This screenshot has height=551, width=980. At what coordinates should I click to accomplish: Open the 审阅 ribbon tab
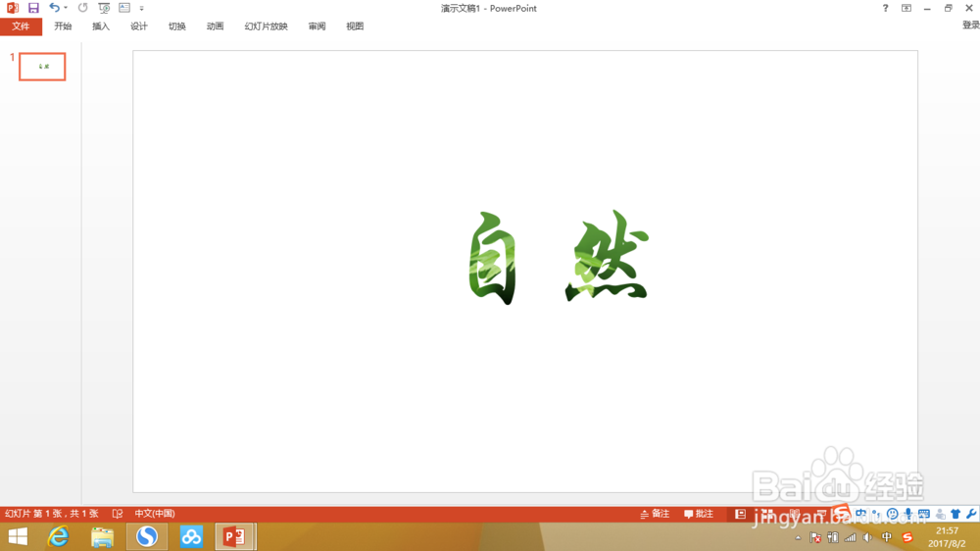click(317, 26)
